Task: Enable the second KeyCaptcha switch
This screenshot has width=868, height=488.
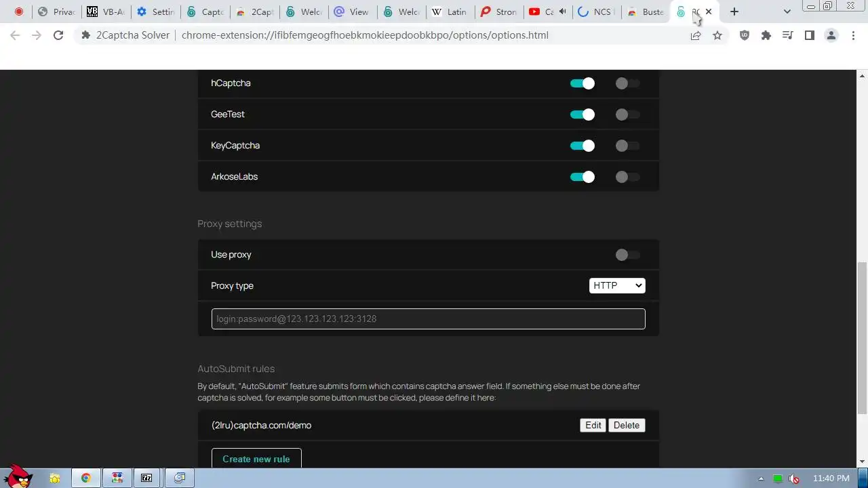Action: coord(627,146)
